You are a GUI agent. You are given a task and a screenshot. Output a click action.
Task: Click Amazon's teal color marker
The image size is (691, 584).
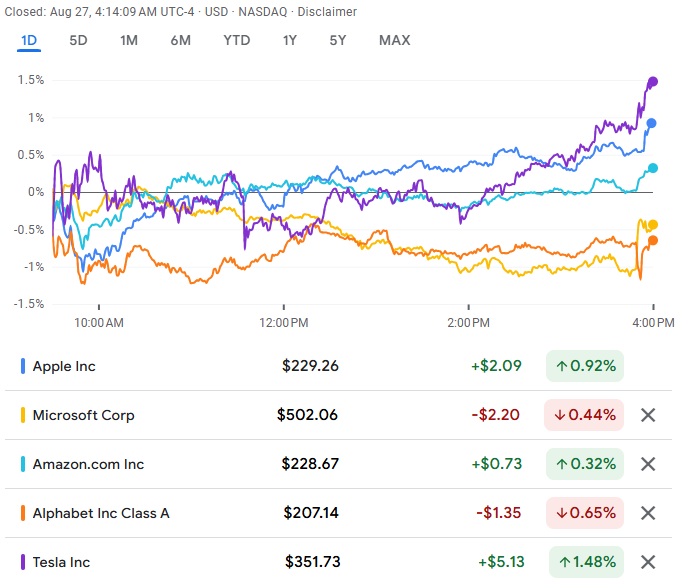23,464
